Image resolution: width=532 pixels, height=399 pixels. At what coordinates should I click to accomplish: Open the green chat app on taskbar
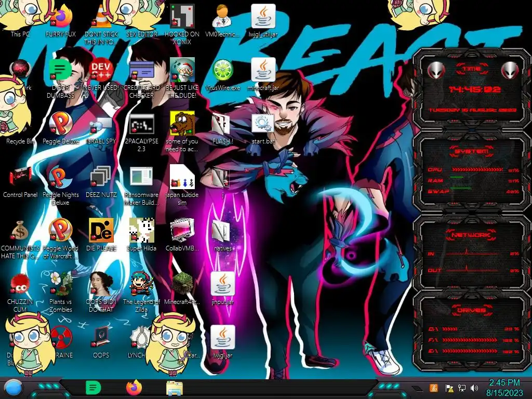point(94,388)
